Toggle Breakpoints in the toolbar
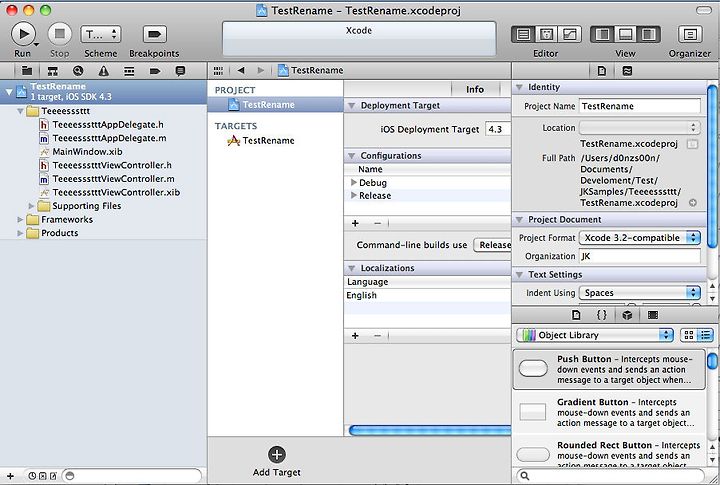 pos(154,34)
